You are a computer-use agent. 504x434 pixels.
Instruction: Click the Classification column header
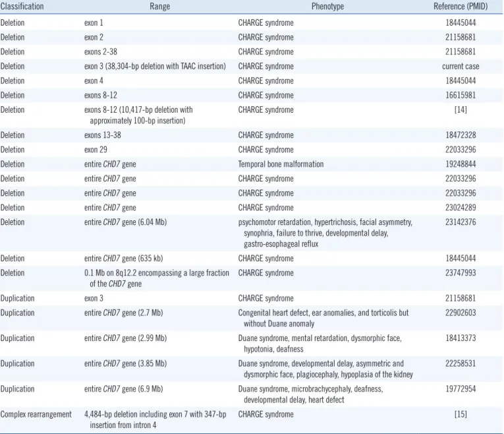tap(22, 7)
